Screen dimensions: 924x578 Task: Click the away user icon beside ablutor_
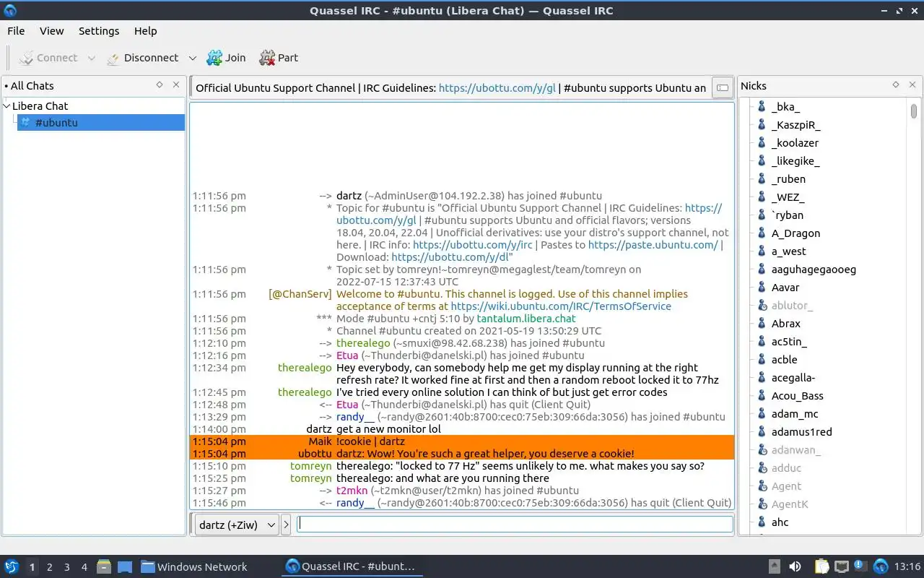tap(761, 306)
